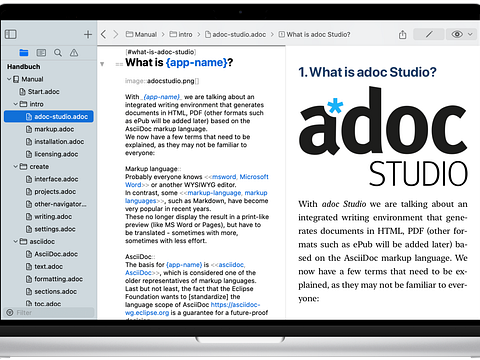Click the image::adocstudio.png line
The width and height of the screenshot is (480, 360).
point(162,81)
